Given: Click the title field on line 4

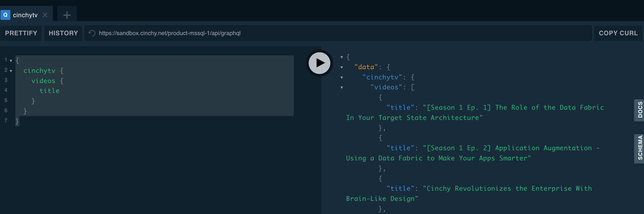Looking at the screenshot, I should pyautogui.click(x=49, y=90).
